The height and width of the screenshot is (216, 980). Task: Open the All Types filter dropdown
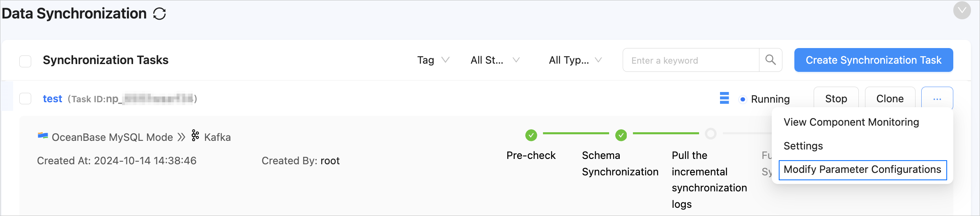575,60
